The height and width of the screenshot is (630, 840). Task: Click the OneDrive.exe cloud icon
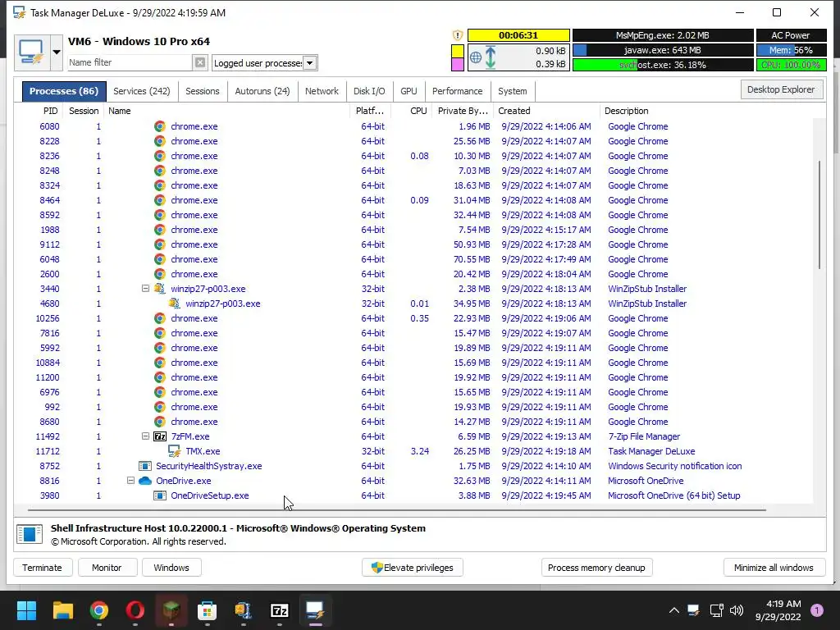[x=144, y=481]
